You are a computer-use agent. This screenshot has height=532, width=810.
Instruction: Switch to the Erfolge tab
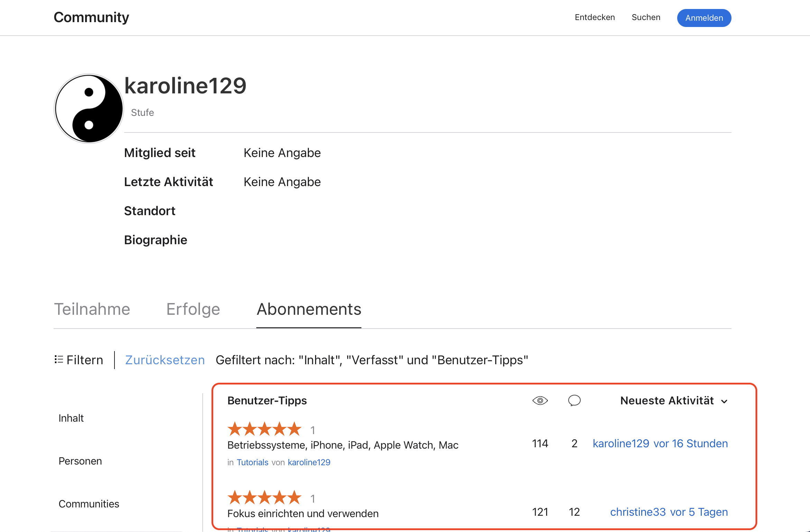[x=193, y=309]
